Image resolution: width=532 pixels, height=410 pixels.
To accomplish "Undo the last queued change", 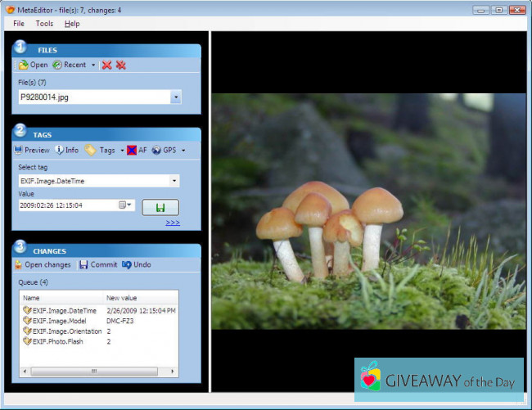I will pyautogui.click(x=137, y=265).
